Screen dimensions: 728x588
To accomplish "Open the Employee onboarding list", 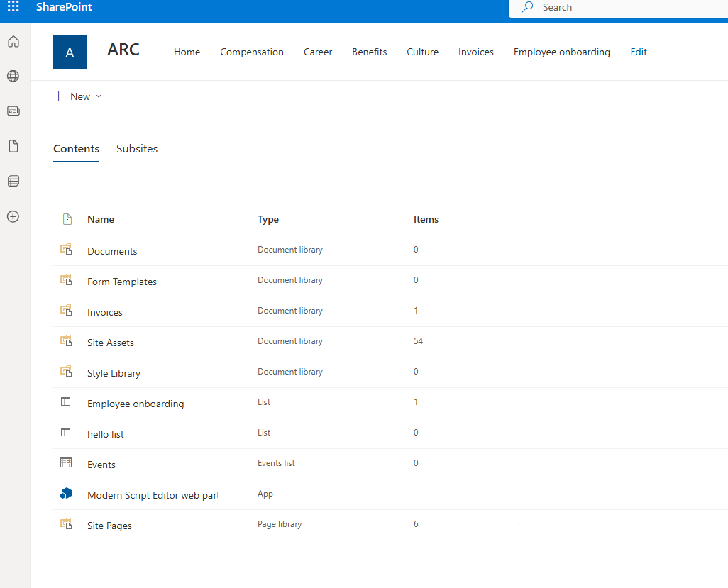I will point(135,404).
